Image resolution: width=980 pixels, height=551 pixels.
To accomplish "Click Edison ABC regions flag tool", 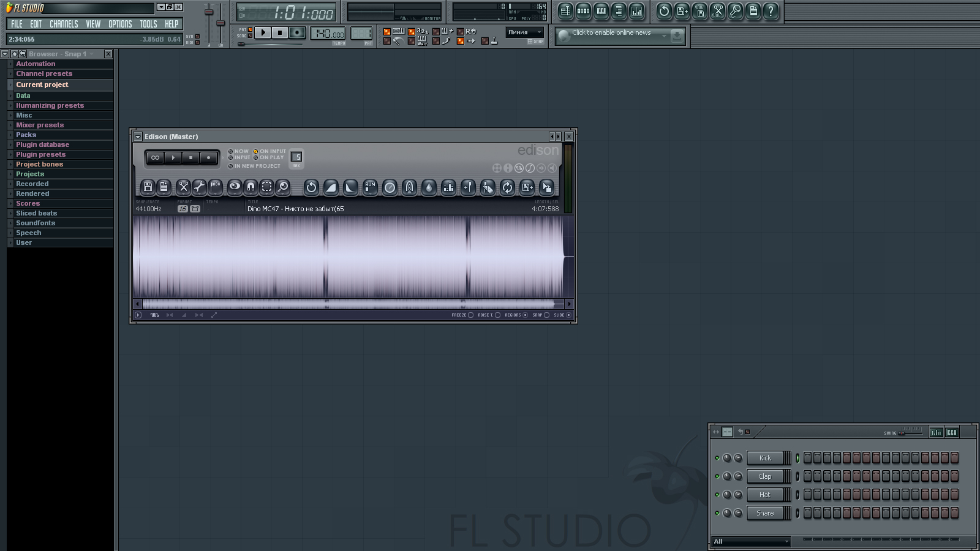I will tap(215, 187).
